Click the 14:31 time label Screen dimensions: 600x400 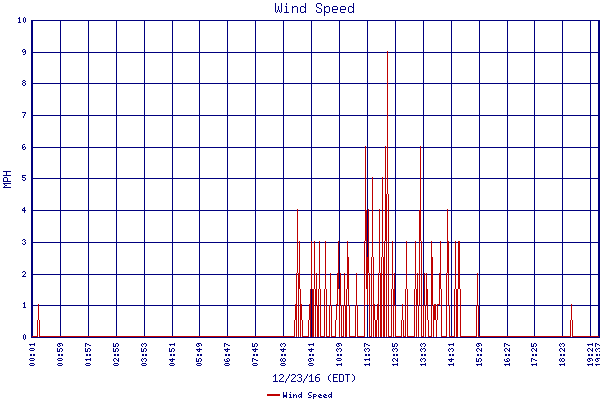452,354
